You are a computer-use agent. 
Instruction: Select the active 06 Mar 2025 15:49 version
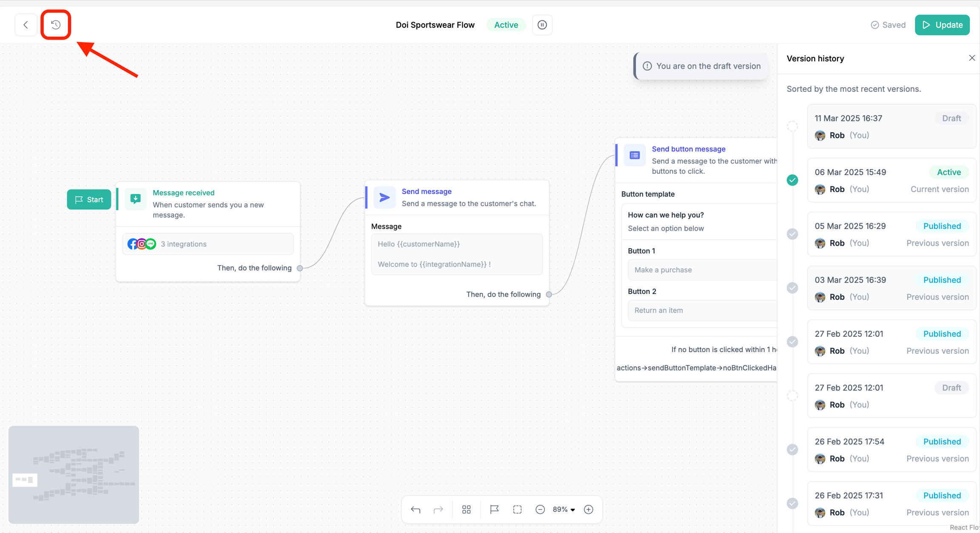(891, 181)
